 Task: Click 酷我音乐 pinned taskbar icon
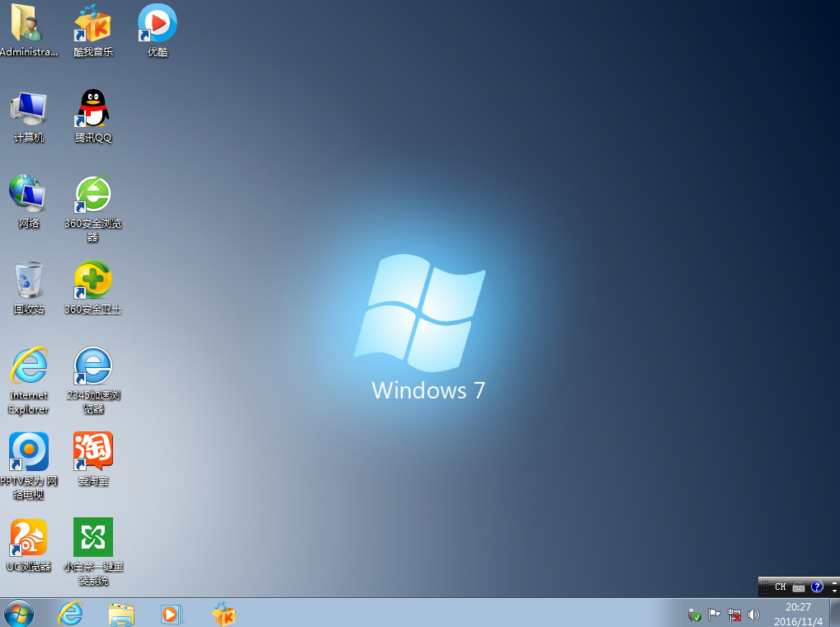pos(224,614)
